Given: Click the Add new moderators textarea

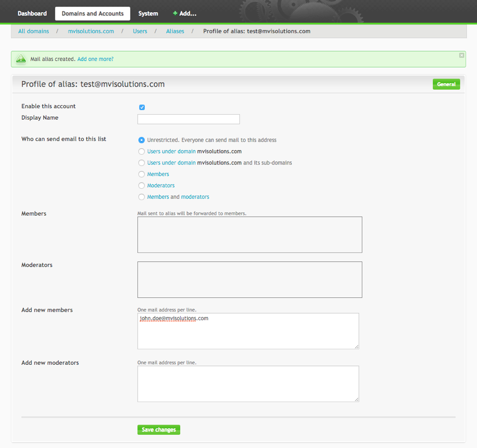Looking at the screenshot, I should coord(248,384).
